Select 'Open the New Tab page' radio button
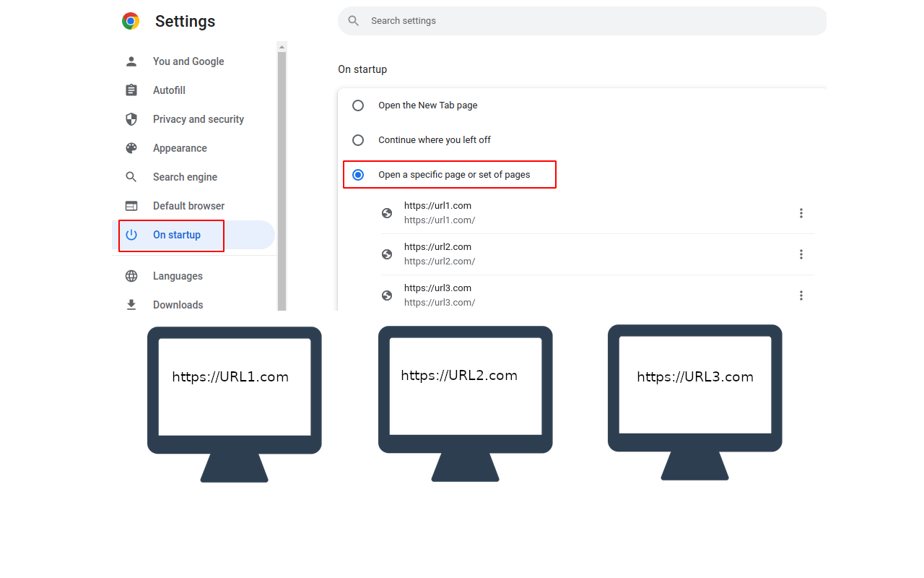The height and width of the screenshot is (578, 924). [x=358, y=105]
